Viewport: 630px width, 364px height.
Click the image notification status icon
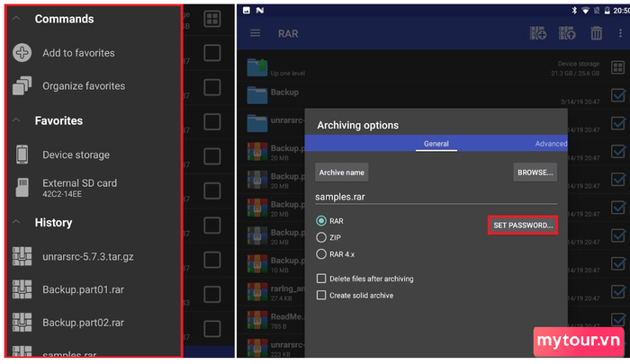247,11
